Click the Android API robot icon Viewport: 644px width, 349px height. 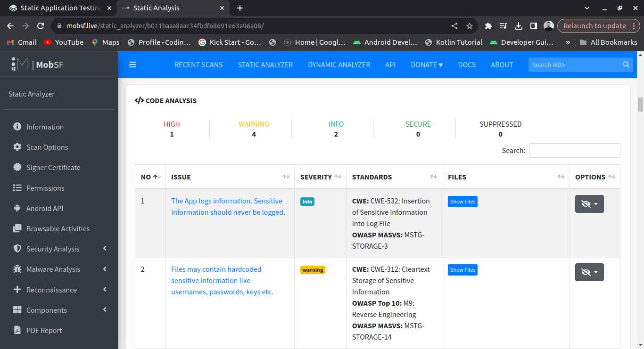(x=17, y=208)
